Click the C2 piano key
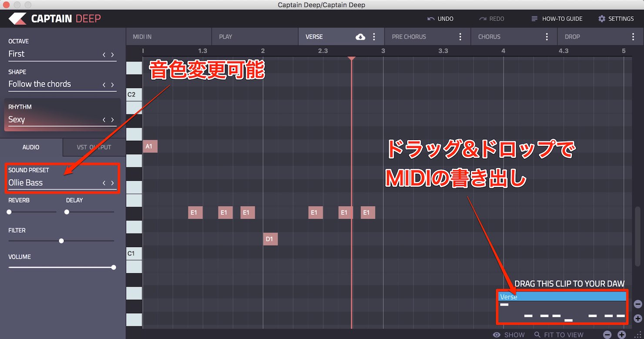The width and height of the screenshot is (644, 339). click(134, 94)
